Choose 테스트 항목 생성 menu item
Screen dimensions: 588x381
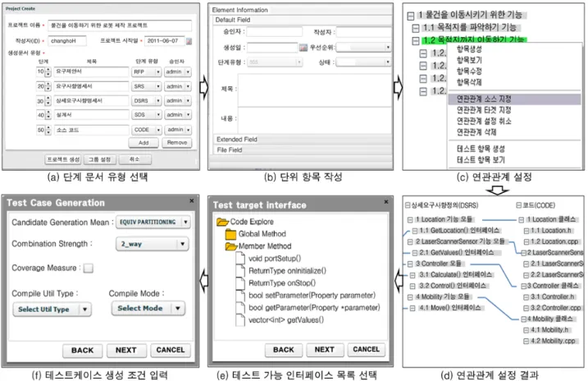point(481,149)
